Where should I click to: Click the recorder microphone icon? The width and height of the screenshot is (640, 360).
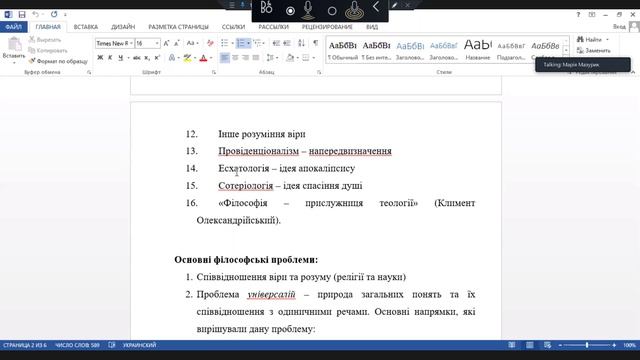(309, 10)
